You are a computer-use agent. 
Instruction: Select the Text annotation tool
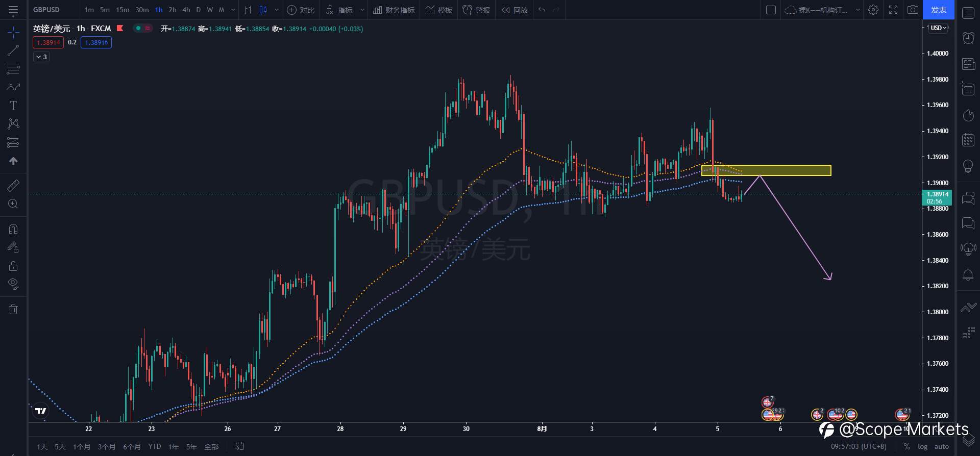point(13,106)
